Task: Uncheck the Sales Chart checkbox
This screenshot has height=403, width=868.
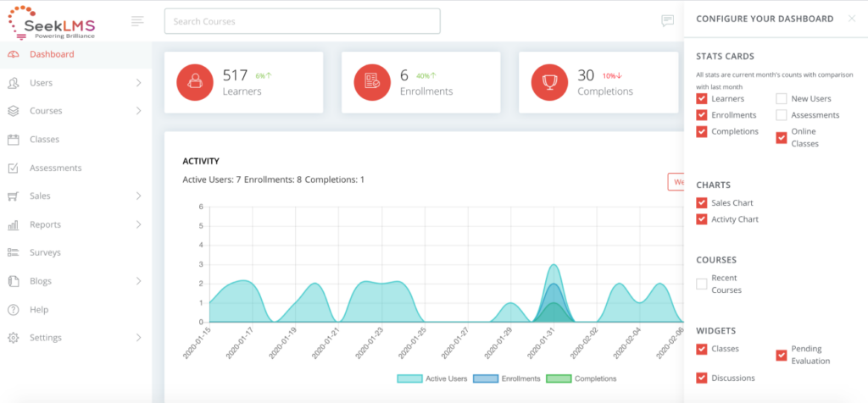Action: click(702, 203)
